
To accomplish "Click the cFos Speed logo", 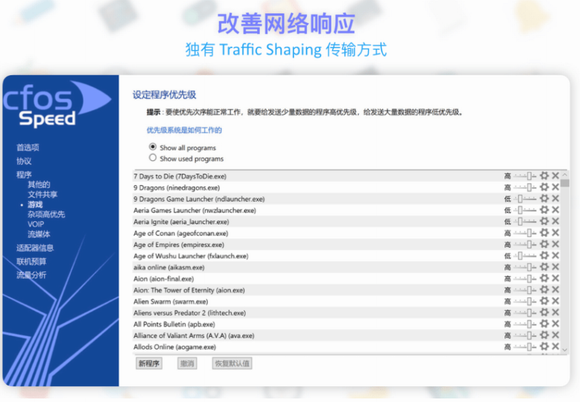I will (x=57, y=104).
